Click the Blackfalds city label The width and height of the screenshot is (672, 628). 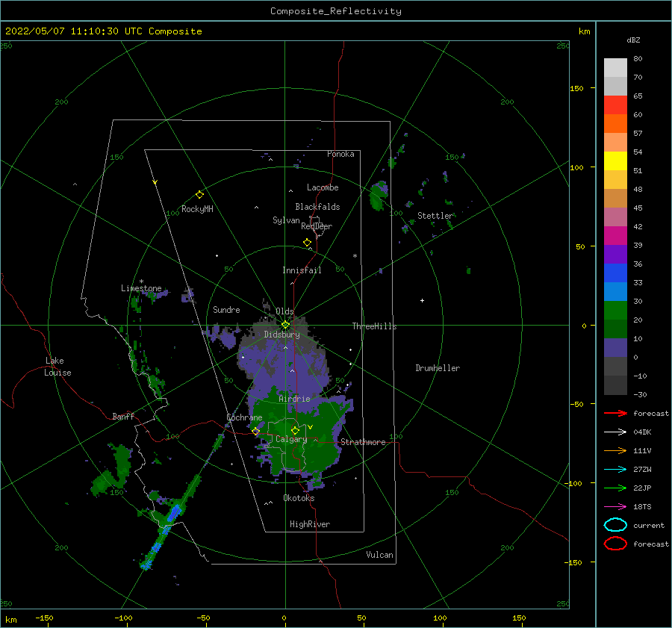317,207
